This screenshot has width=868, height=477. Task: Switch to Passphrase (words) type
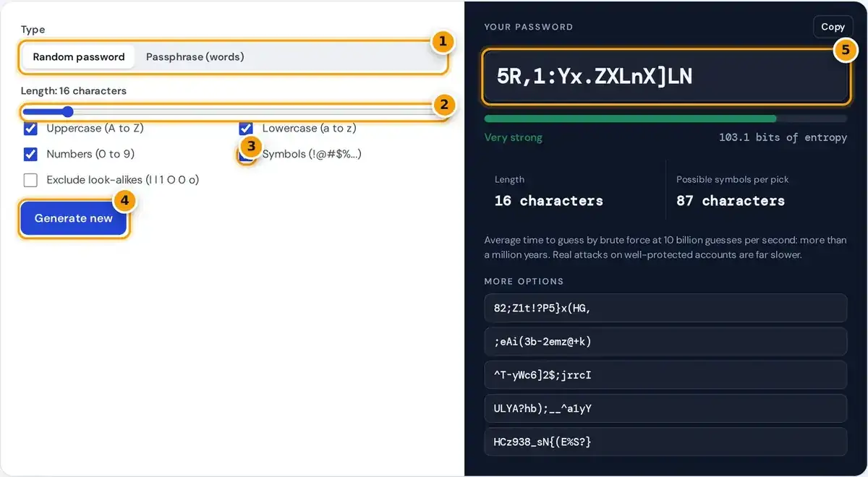point(195,57)
